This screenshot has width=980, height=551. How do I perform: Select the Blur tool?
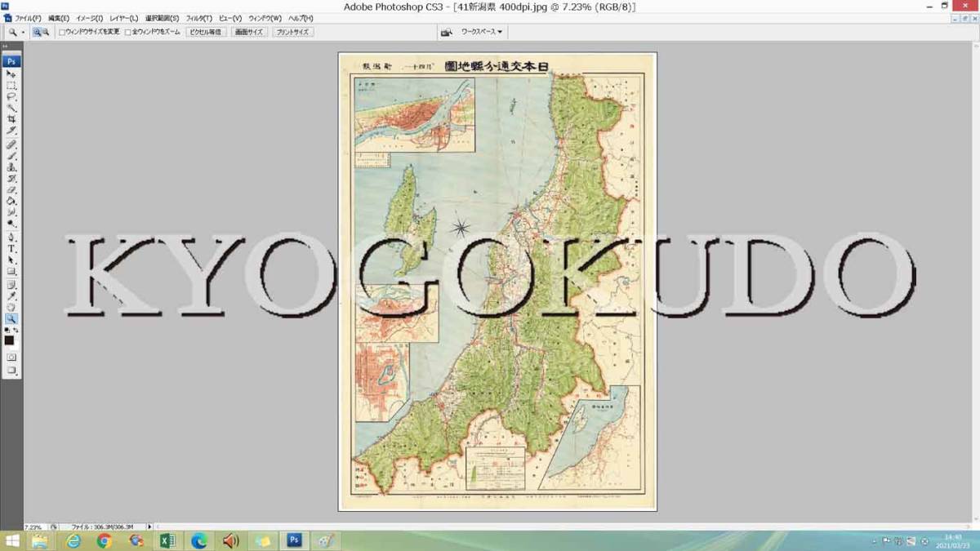[11, 212]
